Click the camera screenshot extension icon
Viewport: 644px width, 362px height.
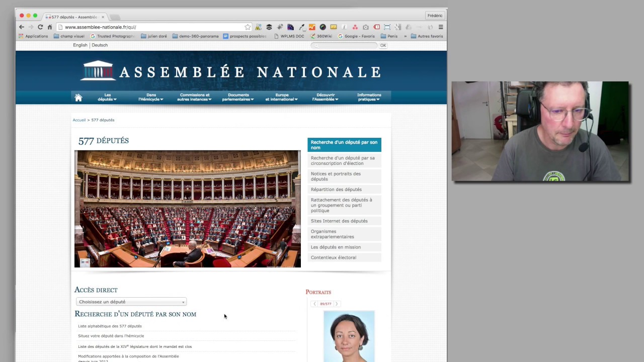tap(366, 27)
